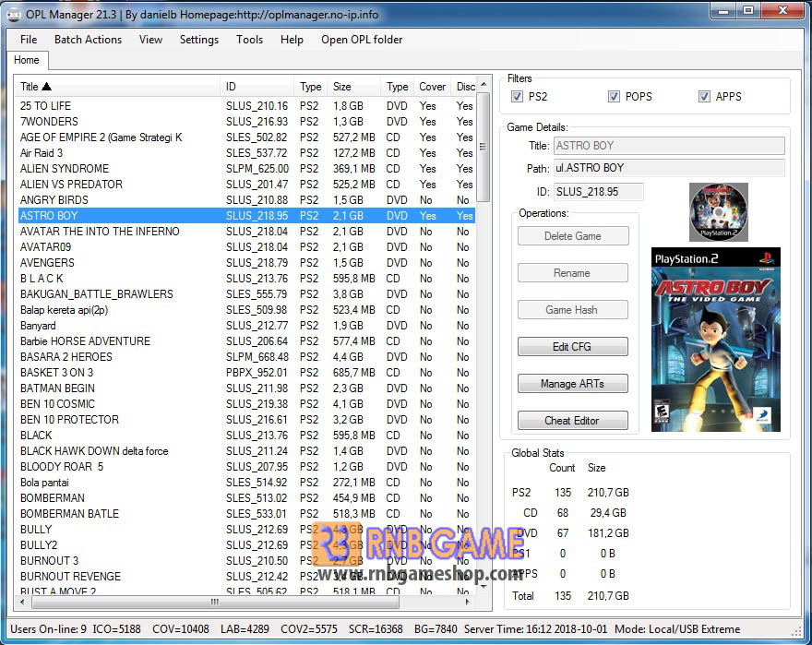Click the Manage ARTs button

573,383
